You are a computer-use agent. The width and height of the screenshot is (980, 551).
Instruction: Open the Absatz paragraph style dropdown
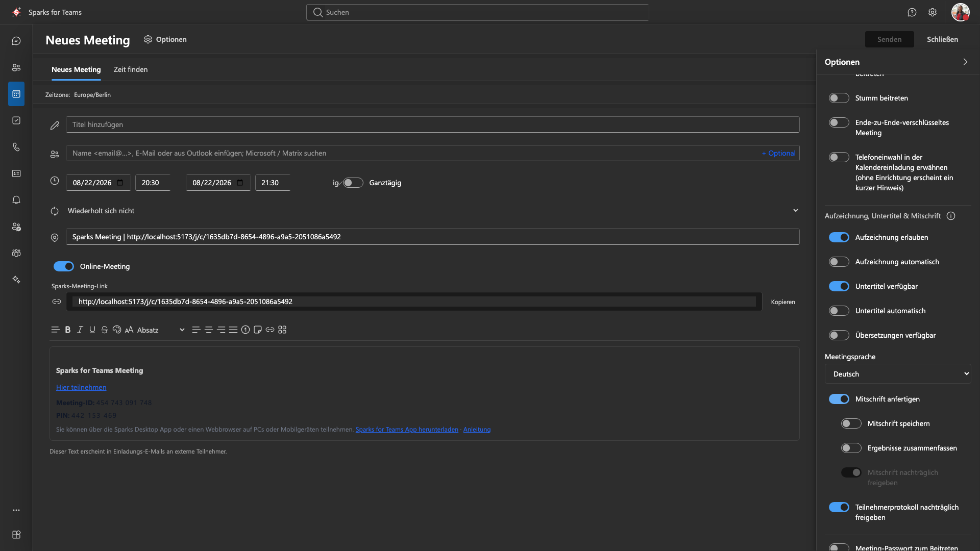pos(161,330)
